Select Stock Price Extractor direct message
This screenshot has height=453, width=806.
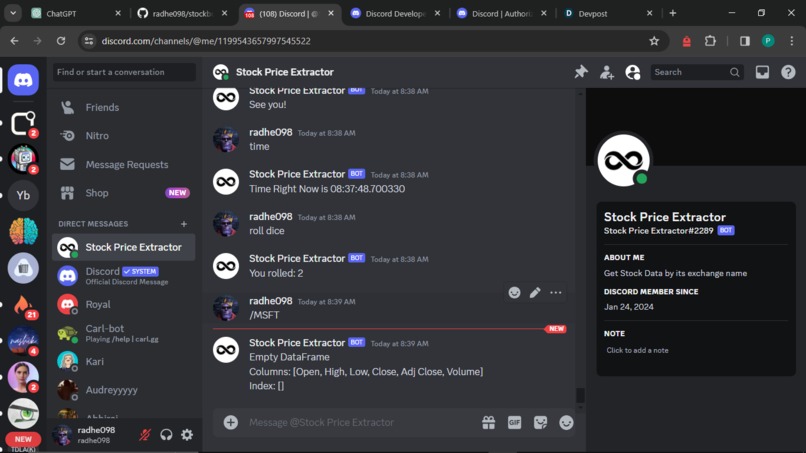[123, 247]
